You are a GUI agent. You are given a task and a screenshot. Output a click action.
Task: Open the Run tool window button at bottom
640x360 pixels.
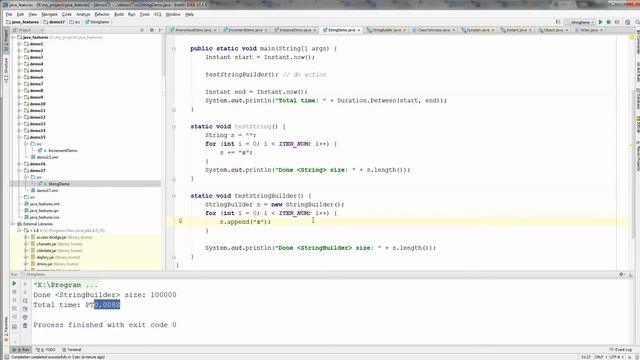coord(21,350)
